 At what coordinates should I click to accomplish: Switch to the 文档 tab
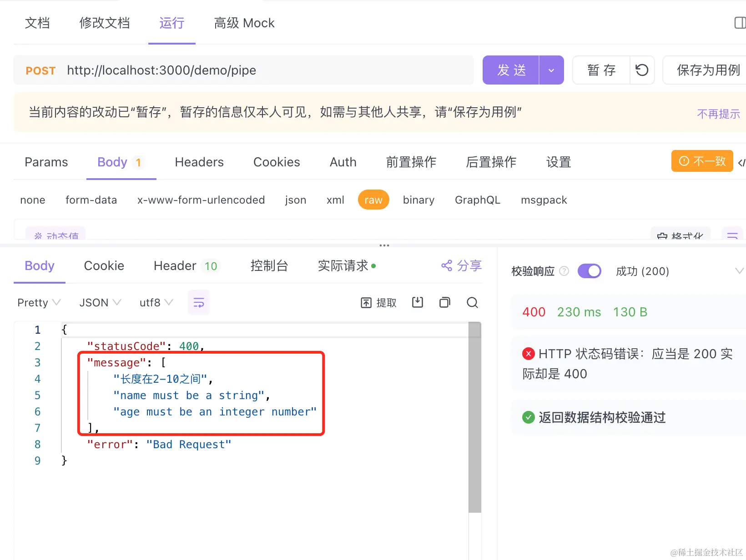coord(37,23)
